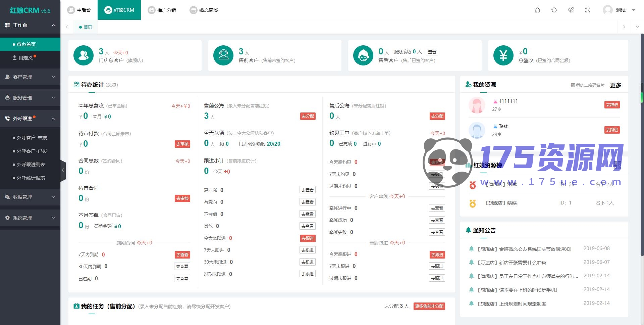Image resolution: width=644 pixels, height=325 pixels.
Task: Click 去审核 for 待审合同
Action: click(182, 198)
